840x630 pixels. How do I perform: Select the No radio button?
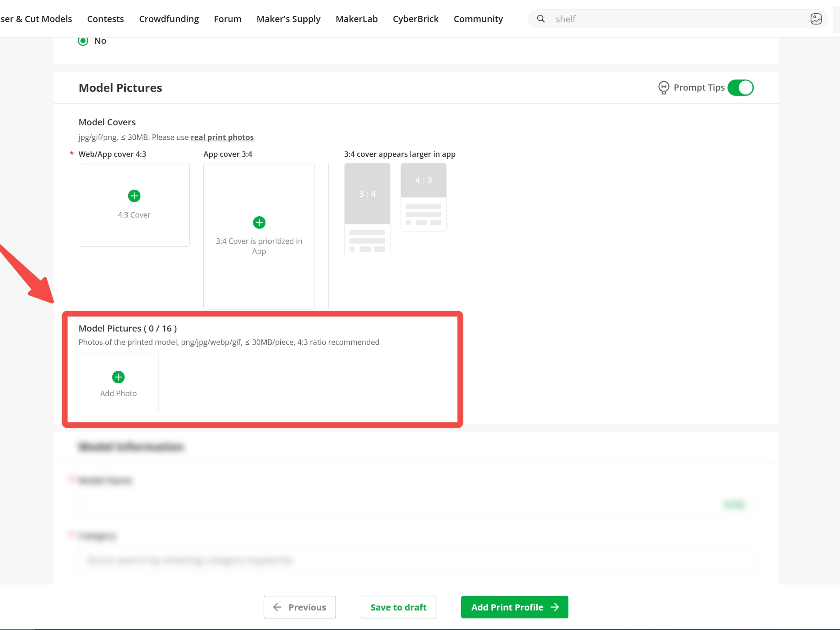point(83,41)
